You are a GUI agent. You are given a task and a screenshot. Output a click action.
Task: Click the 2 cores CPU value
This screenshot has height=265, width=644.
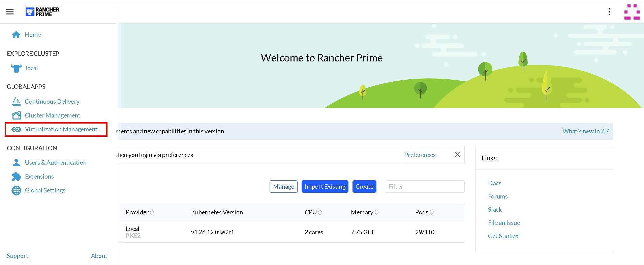click(314, 232)
